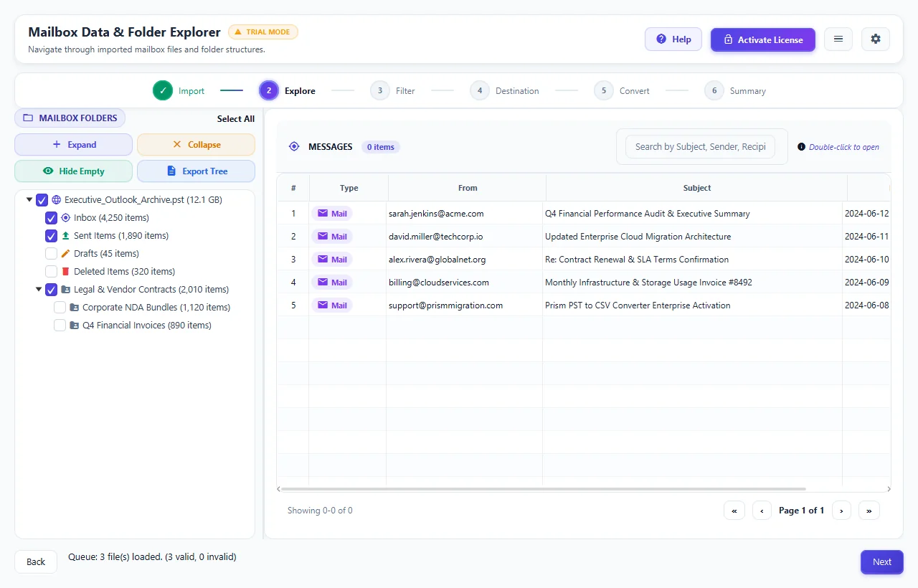Uncheck the Executive_Outlook_Archive.pst checkbox
The width and height of the screenshot is (918, 588).
(42, 200)
